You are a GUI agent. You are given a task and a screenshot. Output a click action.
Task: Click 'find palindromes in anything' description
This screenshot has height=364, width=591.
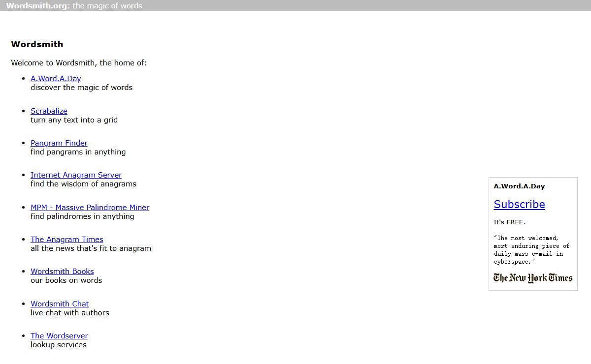click(82, 216)
